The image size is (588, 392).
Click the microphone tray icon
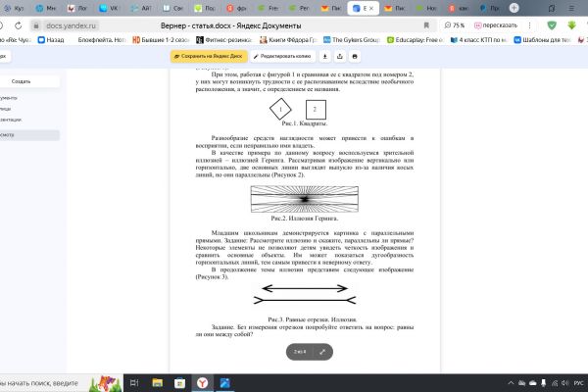(543, 383)
